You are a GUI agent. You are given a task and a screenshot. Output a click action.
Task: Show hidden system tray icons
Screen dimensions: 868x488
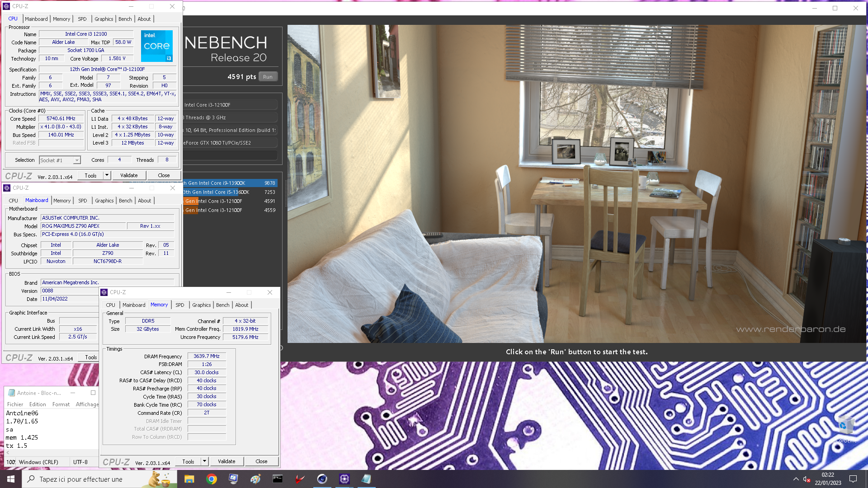click(796, 479)
